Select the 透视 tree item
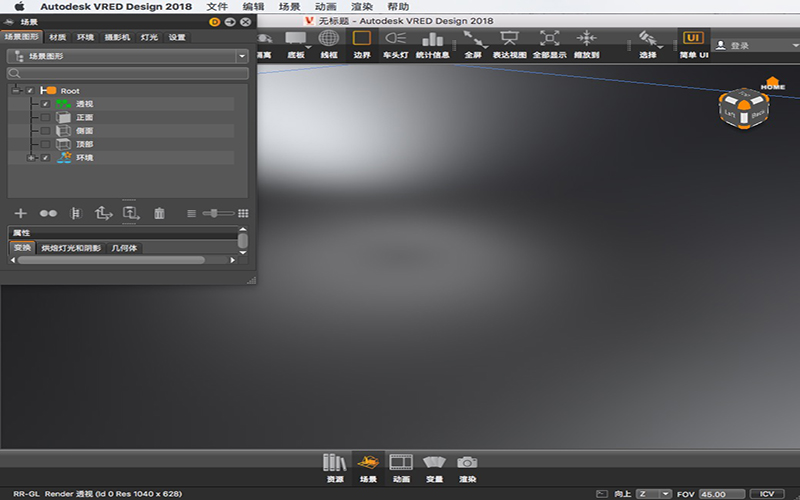The image size is (800, 500). [85, 104]
